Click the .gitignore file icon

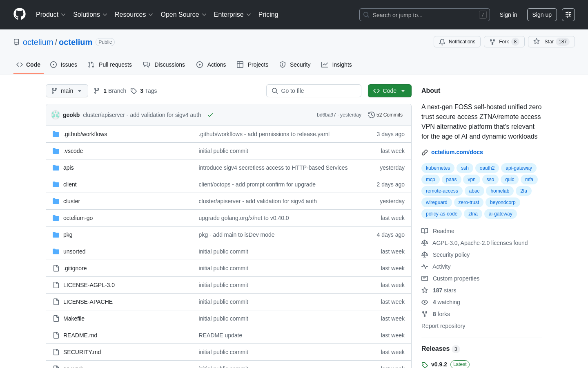click(x=56, y=268)
